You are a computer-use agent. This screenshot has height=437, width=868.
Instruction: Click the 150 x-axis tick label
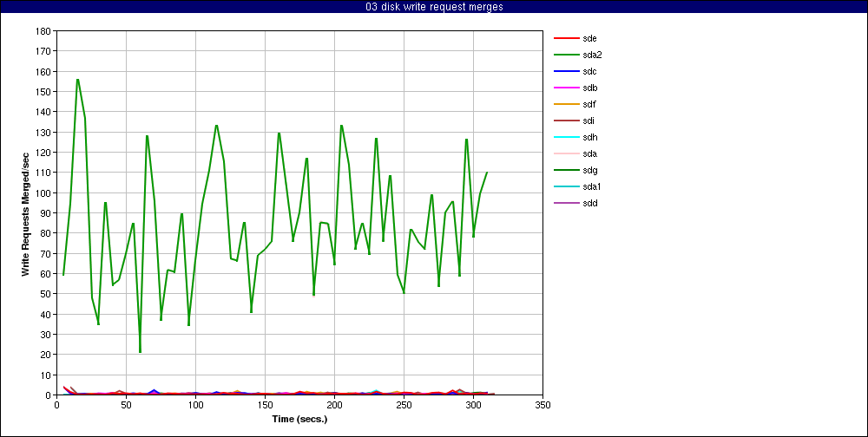pyautogui.click(x=265, y=405)
